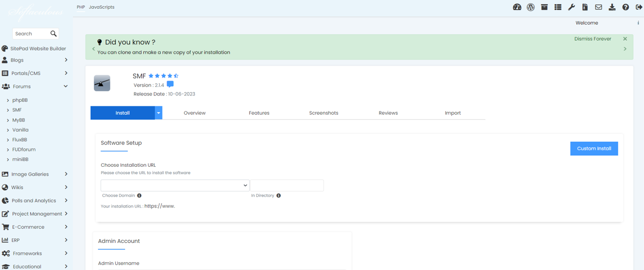Switch to the Reviews tab
This screenshot has height=270, width=644.
(x=388, y=113)
